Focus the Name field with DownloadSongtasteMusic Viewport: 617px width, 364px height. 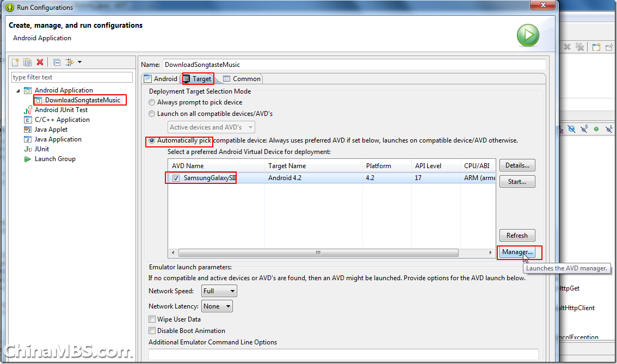[x=354, y=65]
